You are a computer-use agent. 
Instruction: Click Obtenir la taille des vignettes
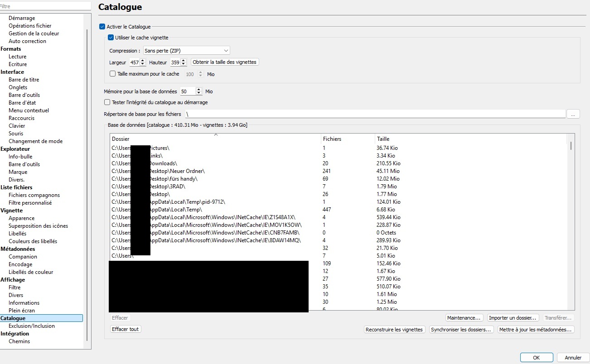pyautogui.click(x=224, y=62)
